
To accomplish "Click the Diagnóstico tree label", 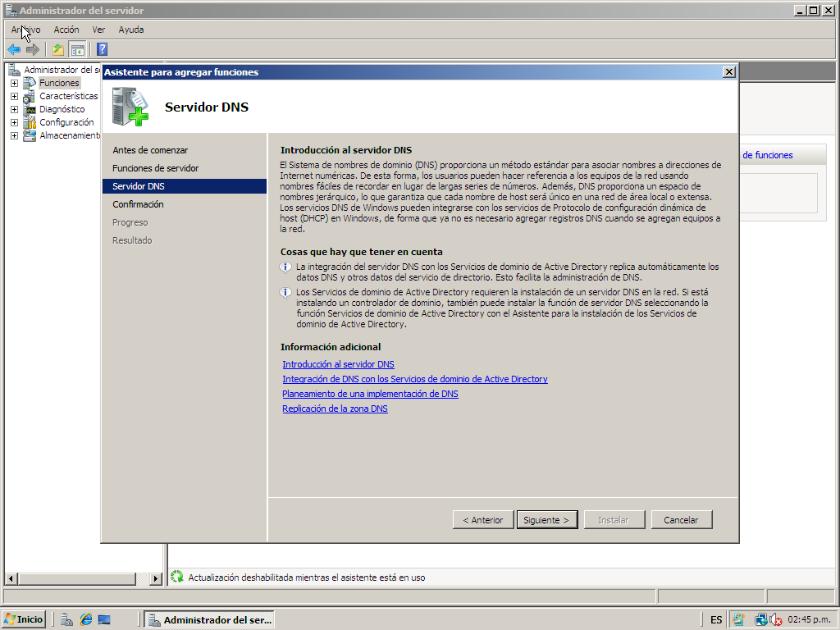I will (x=62, y=109).
